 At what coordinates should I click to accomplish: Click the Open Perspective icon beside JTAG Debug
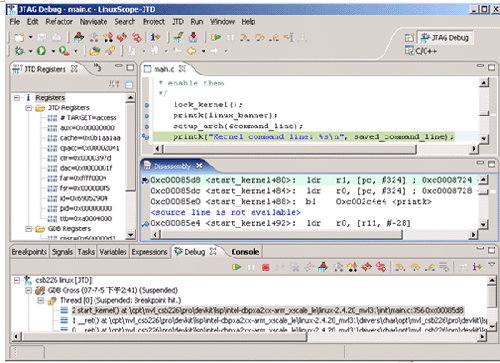coord(409,38)
